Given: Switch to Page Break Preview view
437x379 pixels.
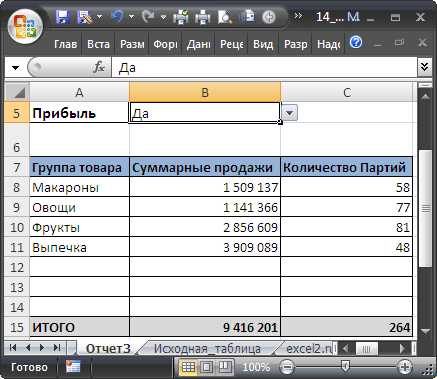Looking at the screenshot, I should (225, 367).
